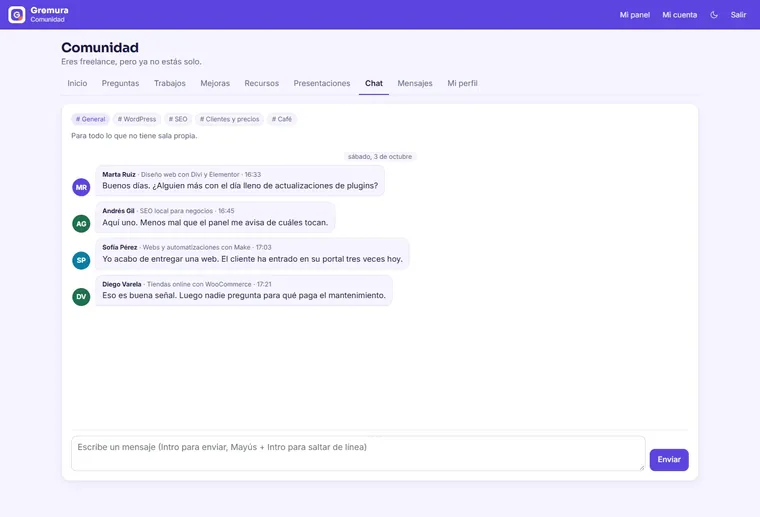Click Marta Ruiz's MR avatar
The width and height of the screenshot is (760, 517).
81,187
